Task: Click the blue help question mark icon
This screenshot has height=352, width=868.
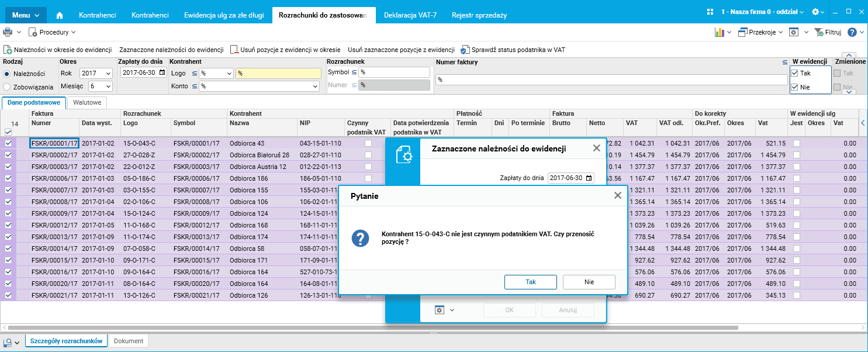Action: point(852,32)
